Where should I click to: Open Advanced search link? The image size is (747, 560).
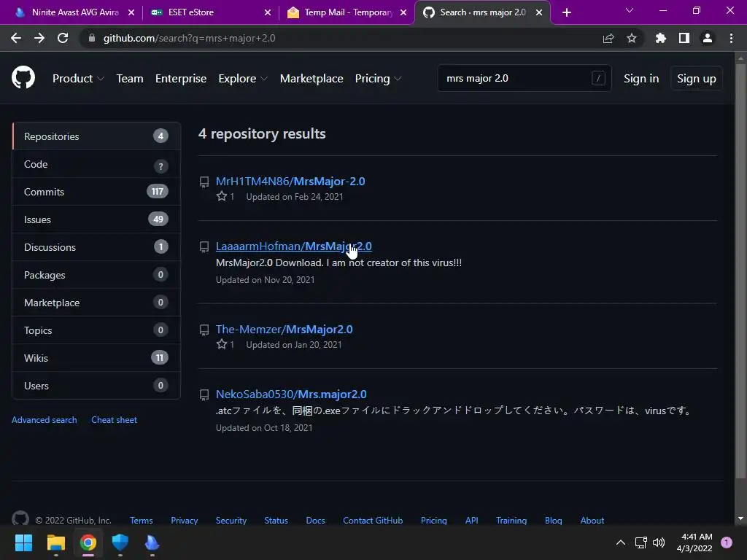coord(44,420)
